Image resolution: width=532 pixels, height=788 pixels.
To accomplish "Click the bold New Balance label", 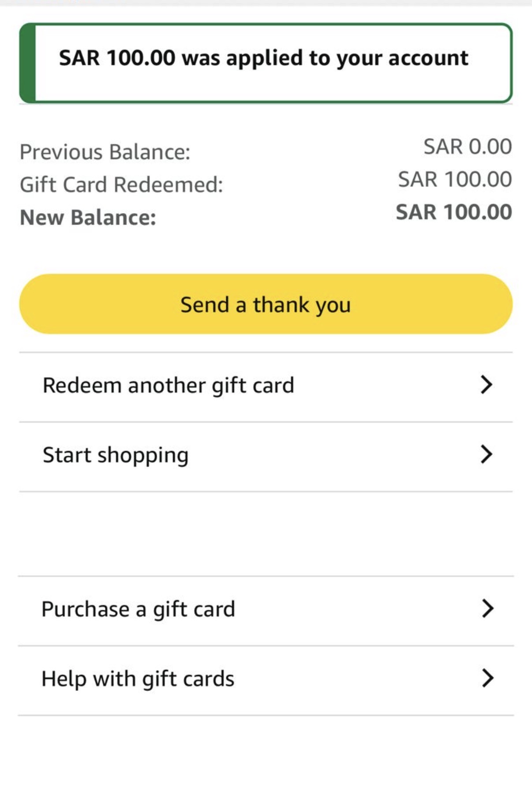I will tap(88, 218).
